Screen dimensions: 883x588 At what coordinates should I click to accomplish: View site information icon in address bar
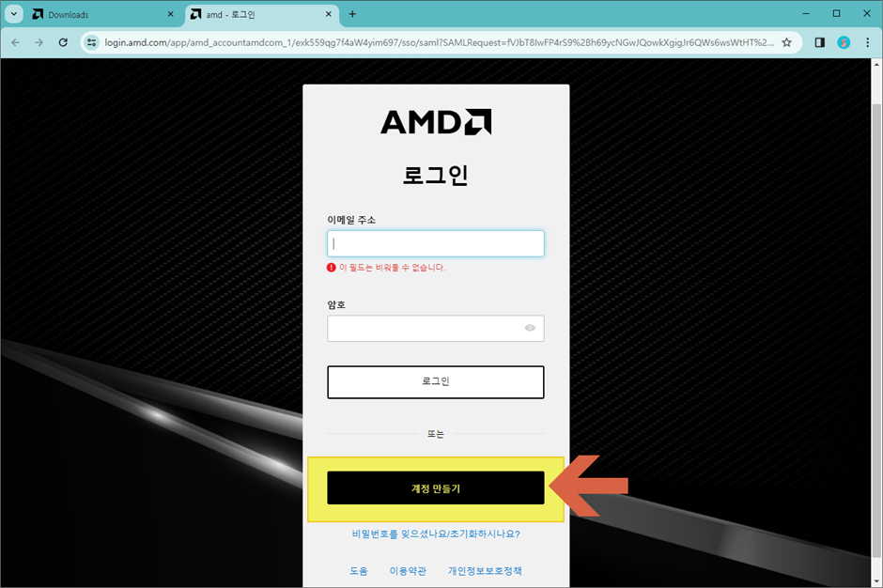point(92,43)
